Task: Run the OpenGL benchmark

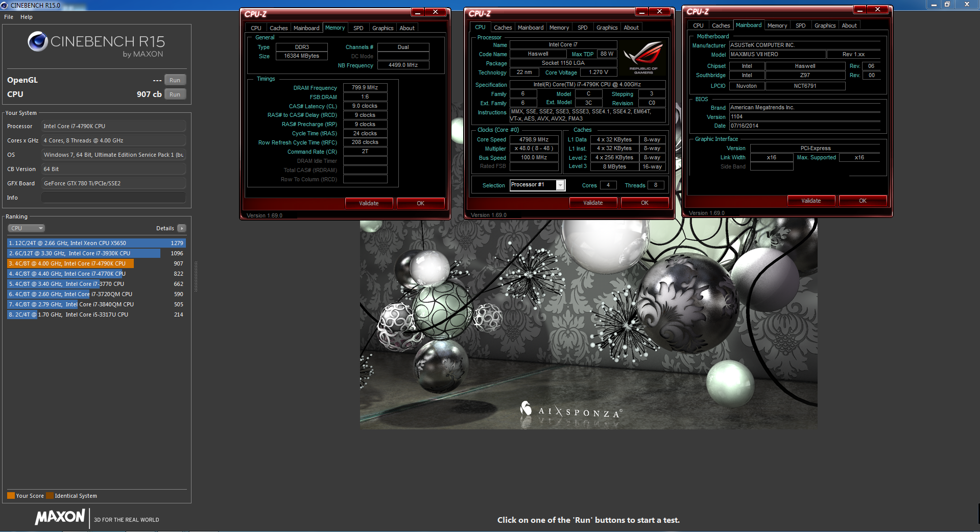Action: pyautogui.click(x=175, y=80)
